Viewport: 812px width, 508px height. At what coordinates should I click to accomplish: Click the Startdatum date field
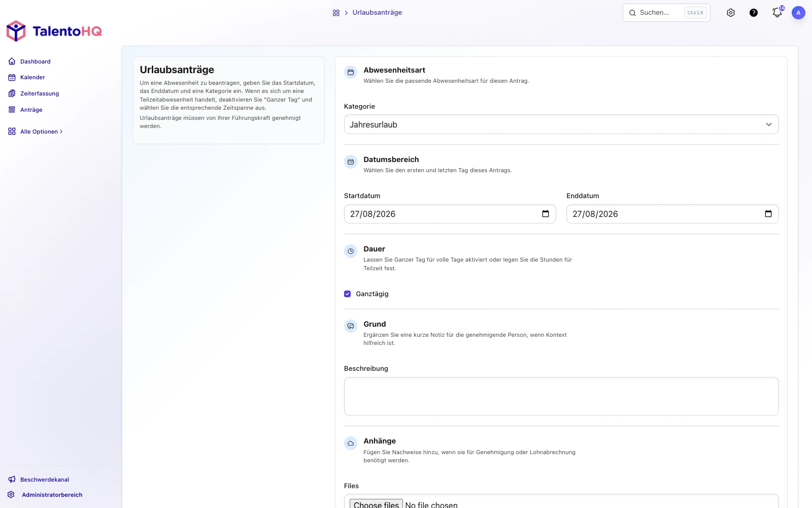click(450, 214)
